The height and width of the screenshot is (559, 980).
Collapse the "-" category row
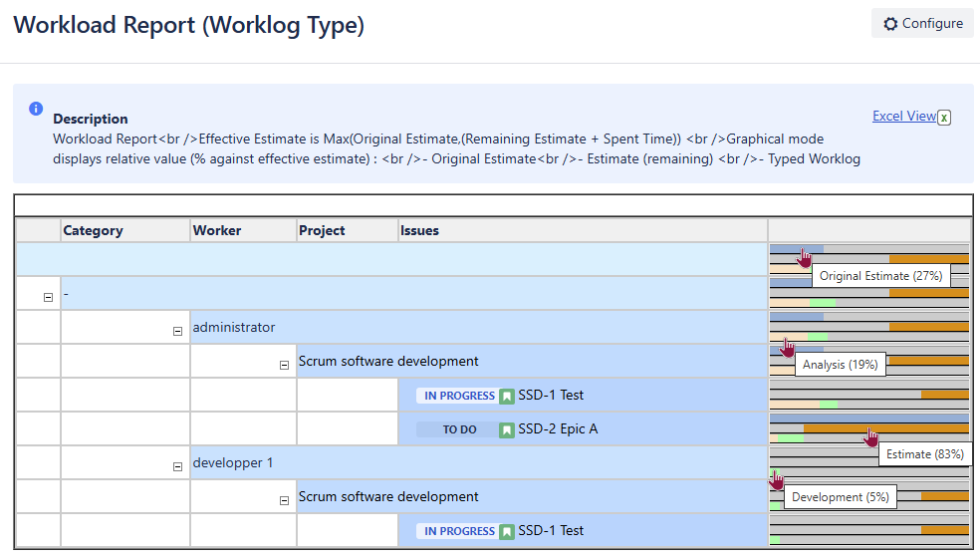click(x=49, y=297)
